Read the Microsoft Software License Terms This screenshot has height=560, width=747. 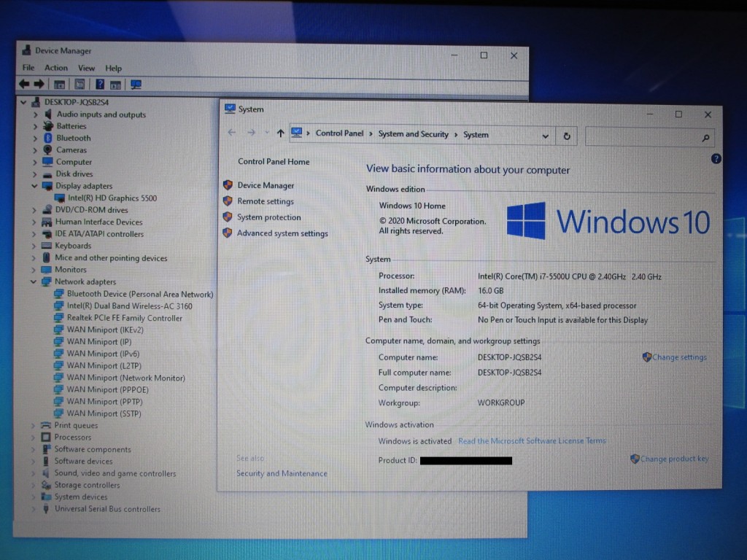point(532,441)
